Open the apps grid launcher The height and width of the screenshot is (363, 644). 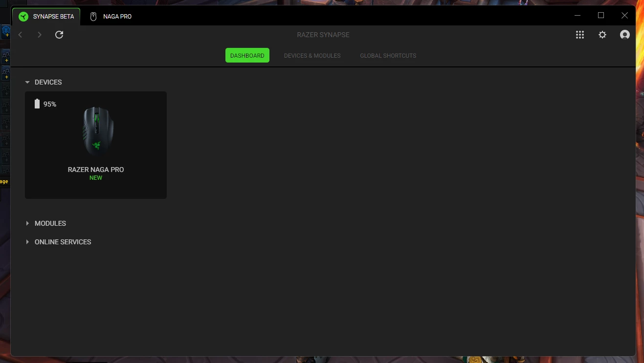[580, 35]
